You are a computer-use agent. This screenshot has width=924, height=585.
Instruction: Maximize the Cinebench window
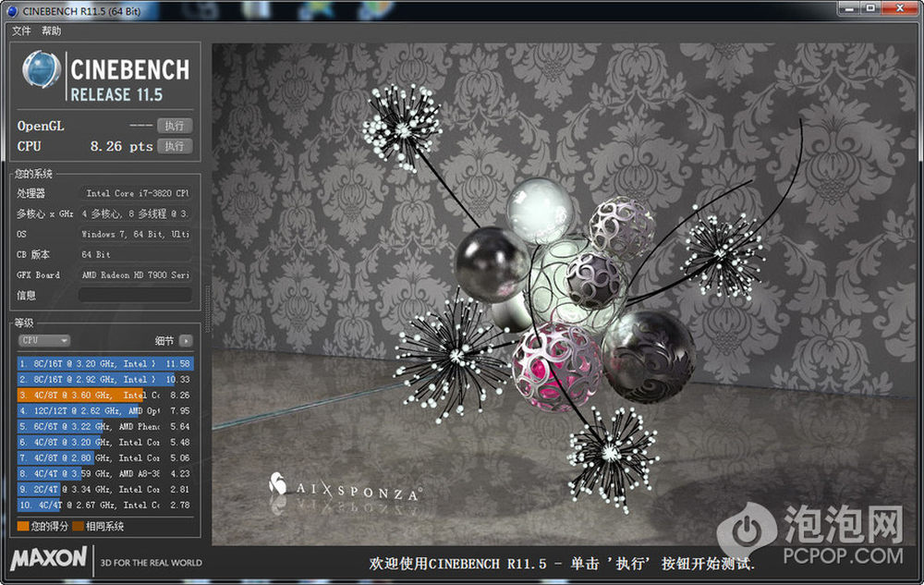point(871,8)
